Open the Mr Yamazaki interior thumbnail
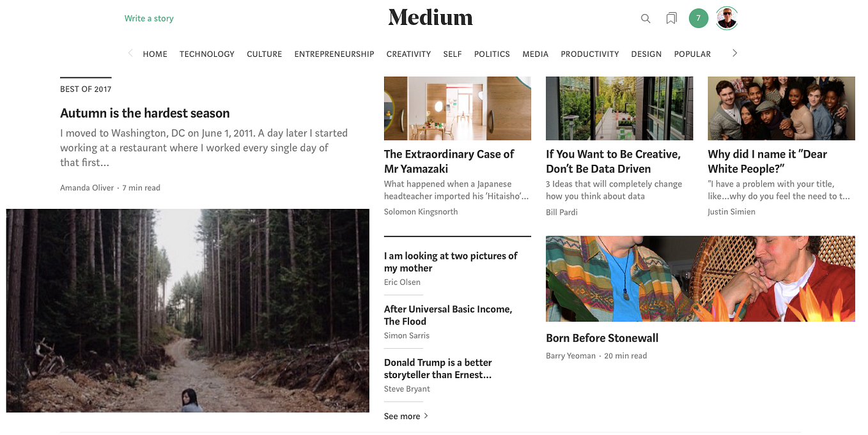 click(x=458, y=109)
